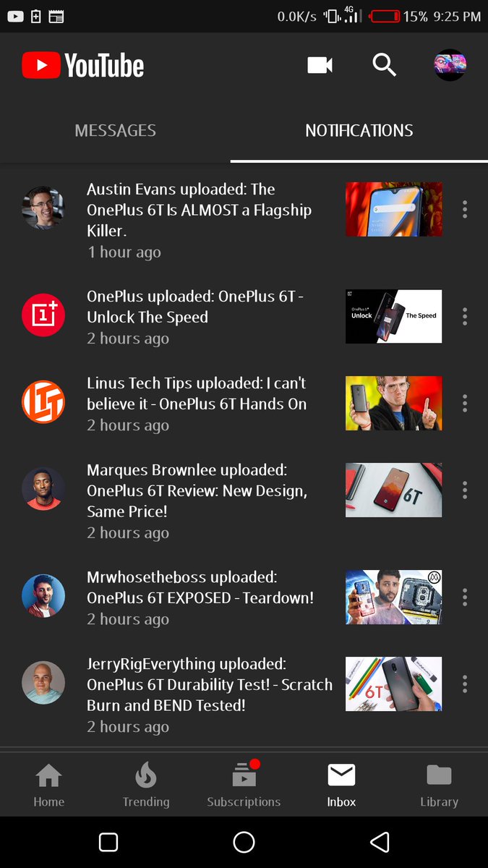Open the ALMOST a Flagship Killer thumbnail

pyautogui.click(x=394, y=209)
